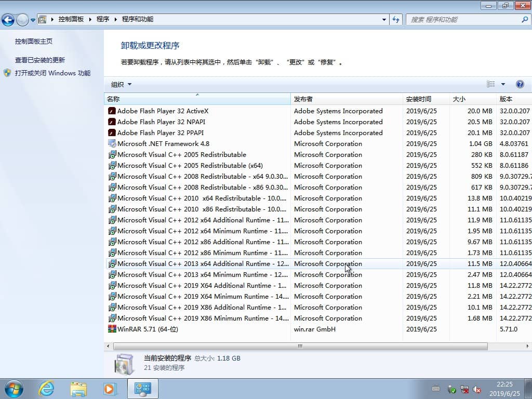This screenshot has width=532, height=399.
Task: Click the scroll left arrow
Action: point(108,346)
